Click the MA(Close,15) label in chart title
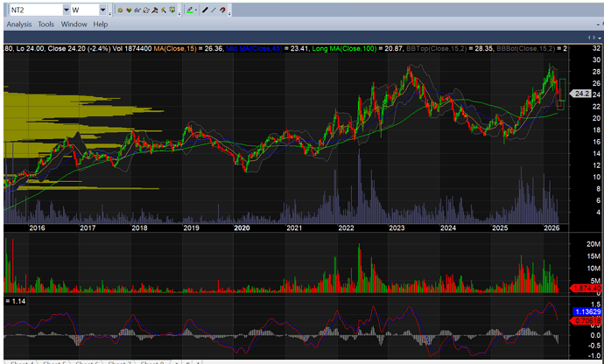The image size is (604, 364). 175,48
